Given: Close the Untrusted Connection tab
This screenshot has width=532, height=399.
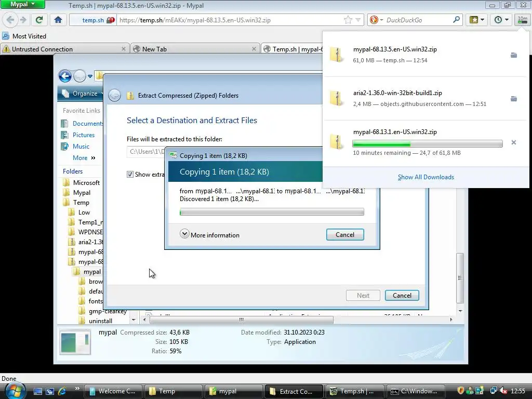Looking at the screenshot, I should (x=124, y=49).
